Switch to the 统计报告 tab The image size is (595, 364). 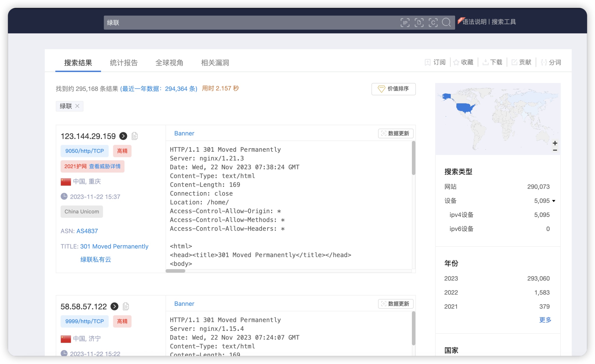pyautogui.click(x=124, y=63)
